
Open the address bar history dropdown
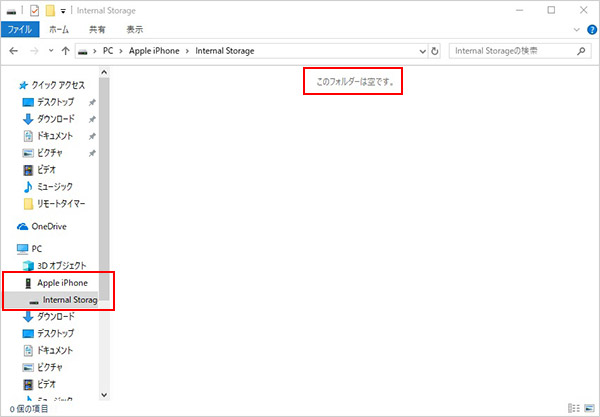coord(419,50)
